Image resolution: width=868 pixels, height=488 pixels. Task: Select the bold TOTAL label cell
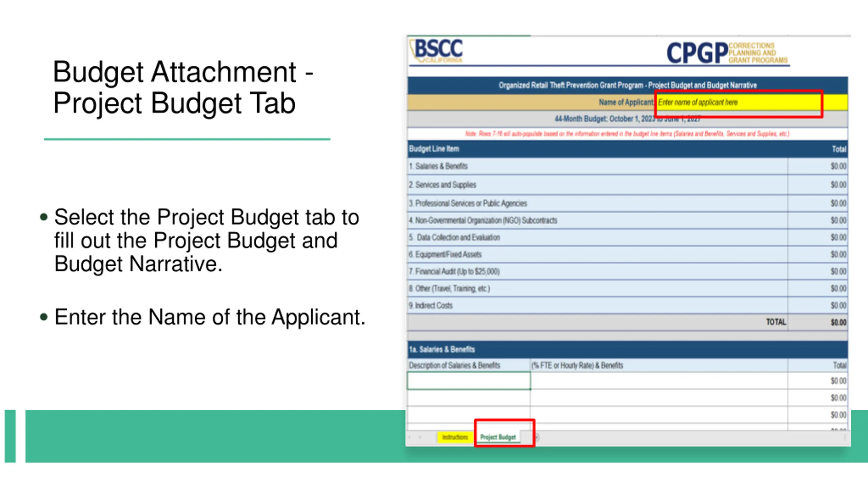(x=597, y=322)
